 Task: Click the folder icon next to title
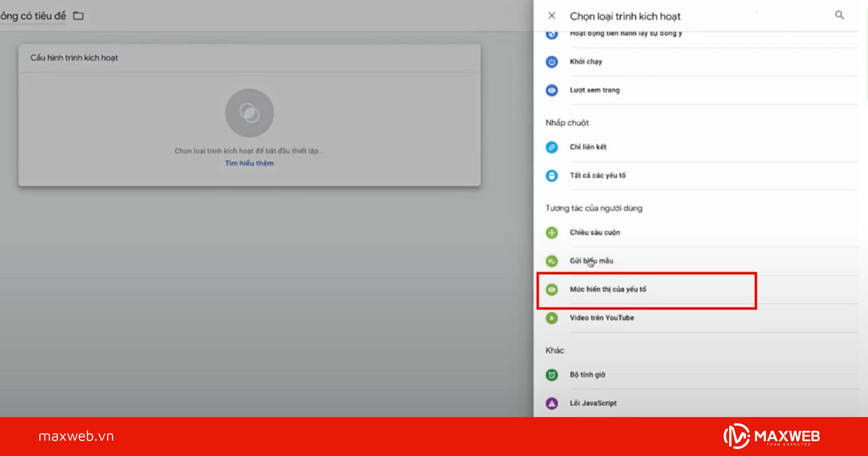point(78,16)
